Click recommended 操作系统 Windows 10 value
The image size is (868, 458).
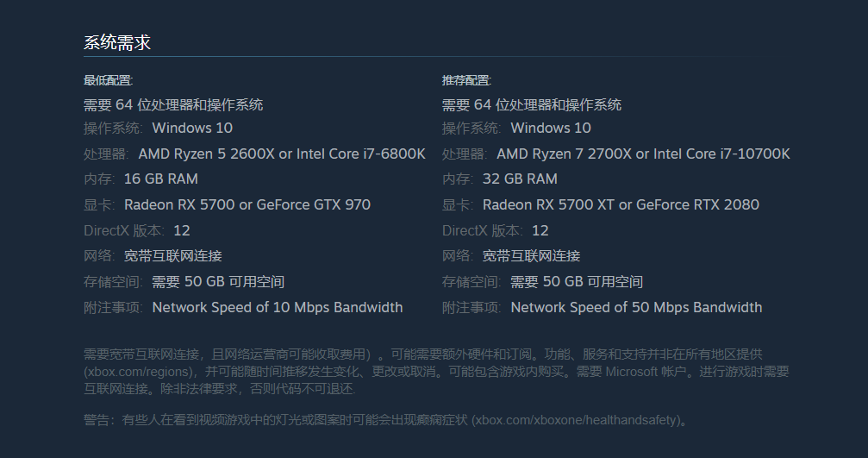click(551, 128)
